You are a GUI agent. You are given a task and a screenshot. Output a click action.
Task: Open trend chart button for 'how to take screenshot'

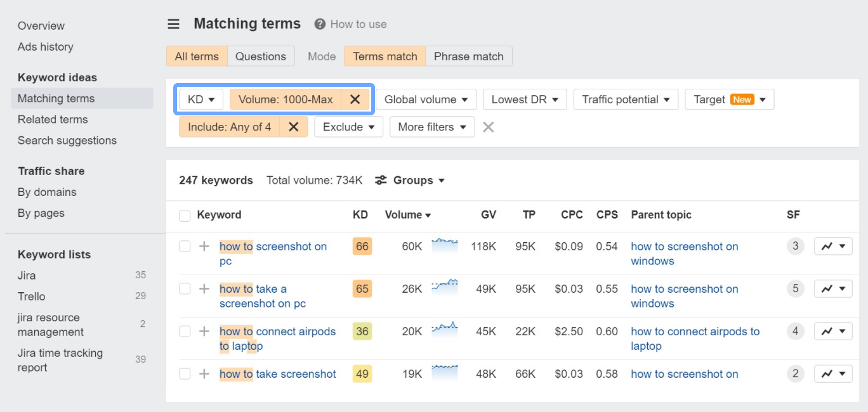[832, 374]
